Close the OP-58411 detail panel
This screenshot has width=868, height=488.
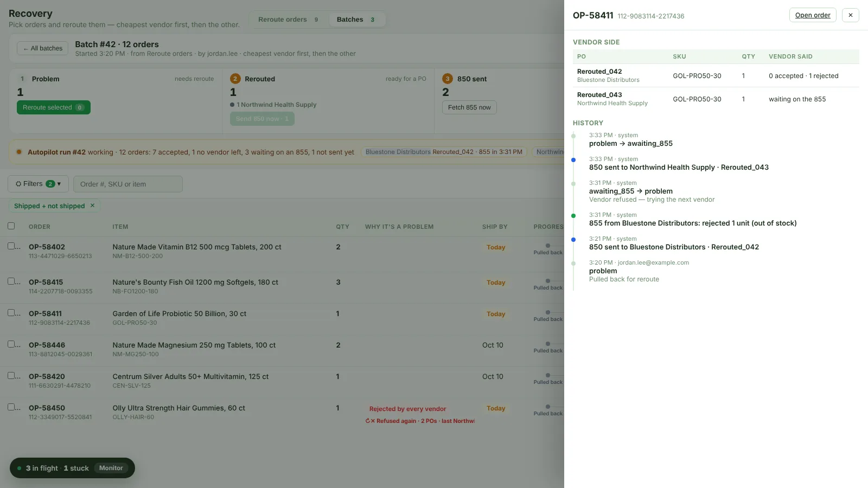(850, 15)
